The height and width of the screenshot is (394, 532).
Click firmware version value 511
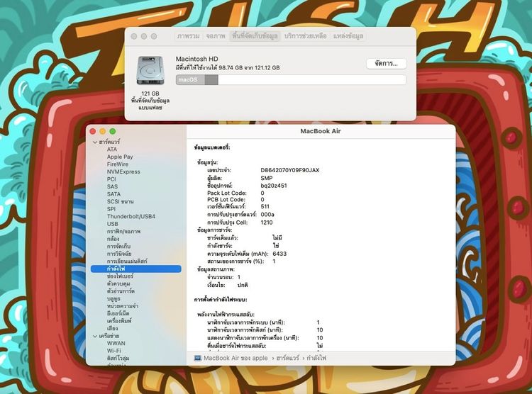coord(265,206)
